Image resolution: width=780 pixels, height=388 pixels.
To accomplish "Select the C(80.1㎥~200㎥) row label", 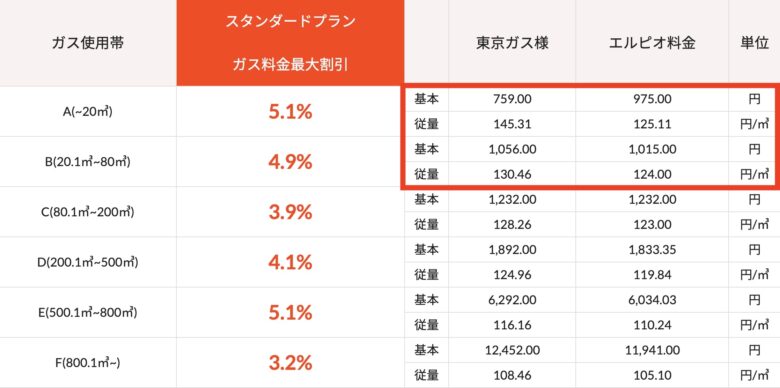I will 88,212.
